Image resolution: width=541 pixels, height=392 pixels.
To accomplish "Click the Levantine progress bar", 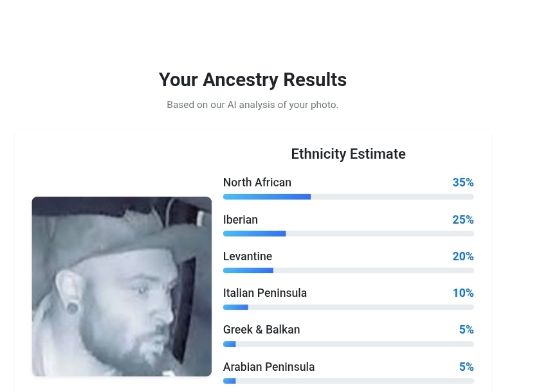I will coord(349,271).
